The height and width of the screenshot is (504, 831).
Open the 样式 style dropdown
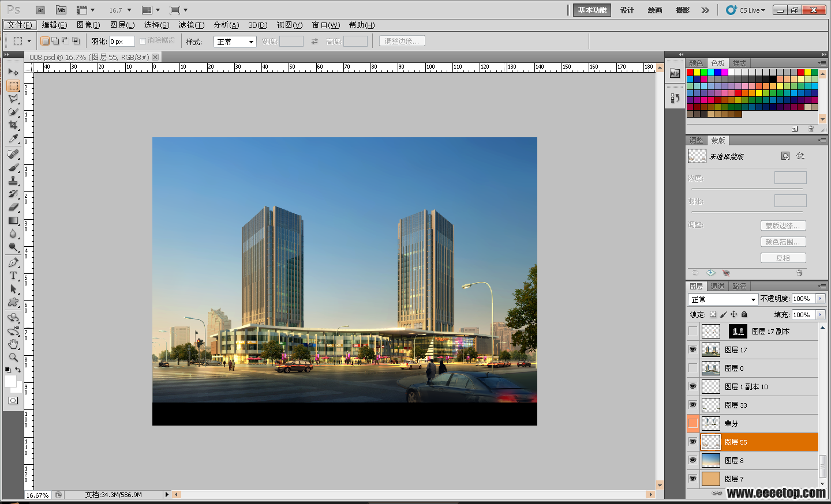[x=235, y=42]
